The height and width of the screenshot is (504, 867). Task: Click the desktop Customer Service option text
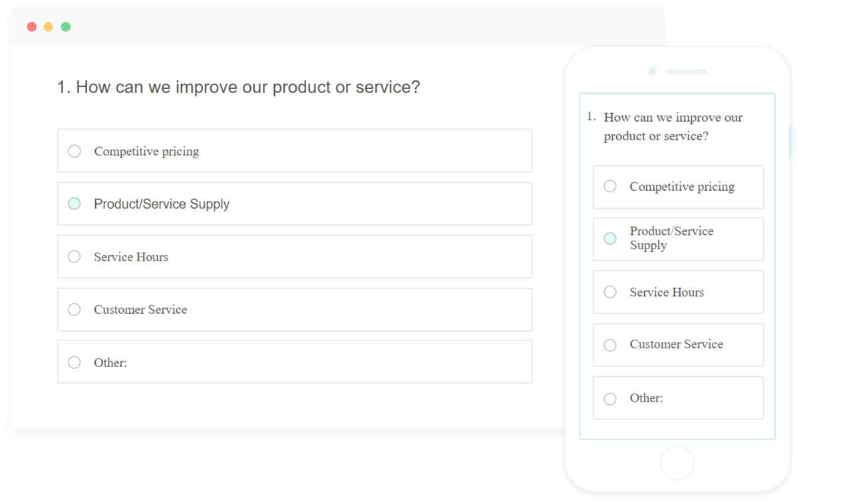140,309
